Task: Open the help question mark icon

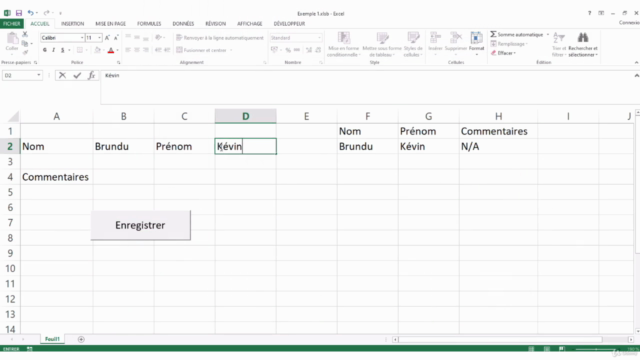Action: pos(589,13)
